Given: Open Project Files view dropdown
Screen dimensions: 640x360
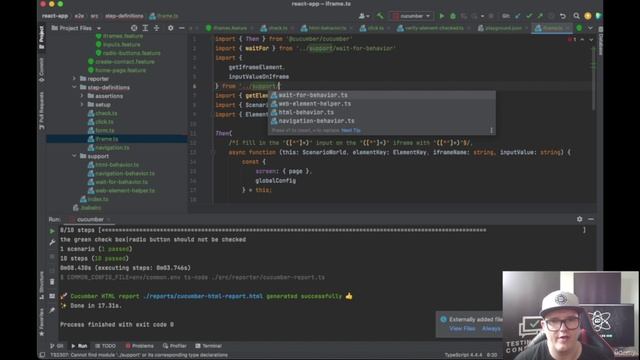Looking at the screenshot, I should (x=76, y=28).
